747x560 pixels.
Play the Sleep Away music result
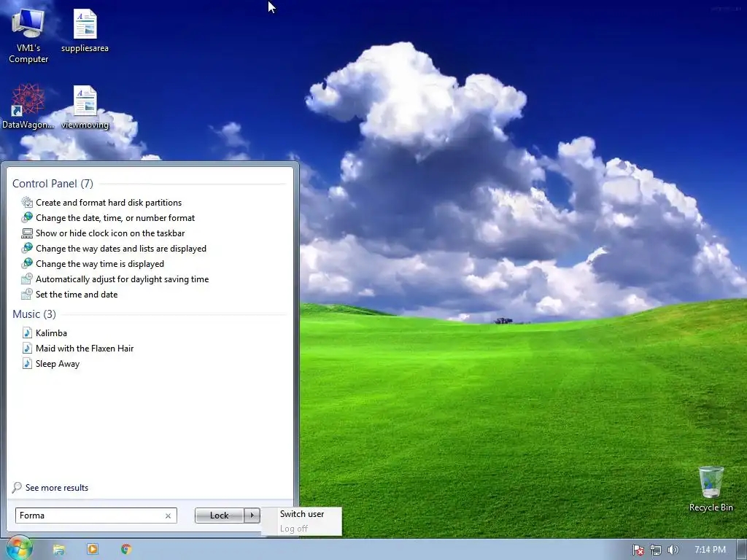point(58,363)
